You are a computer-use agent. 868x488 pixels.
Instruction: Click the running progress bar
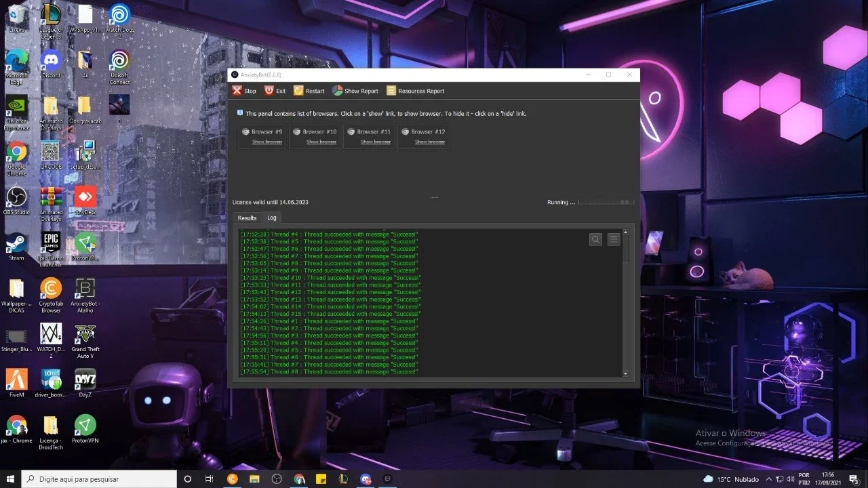coord(606,202)
